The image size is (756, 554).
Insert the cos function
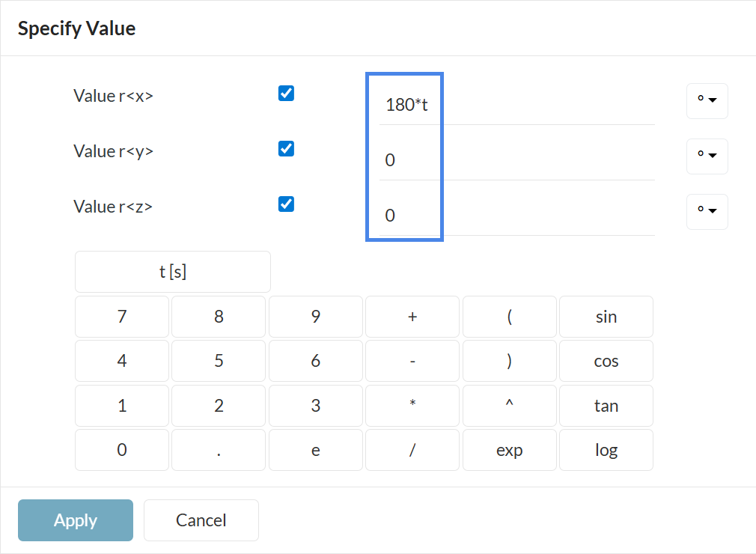pyautogui.click(x=606, y=362)
